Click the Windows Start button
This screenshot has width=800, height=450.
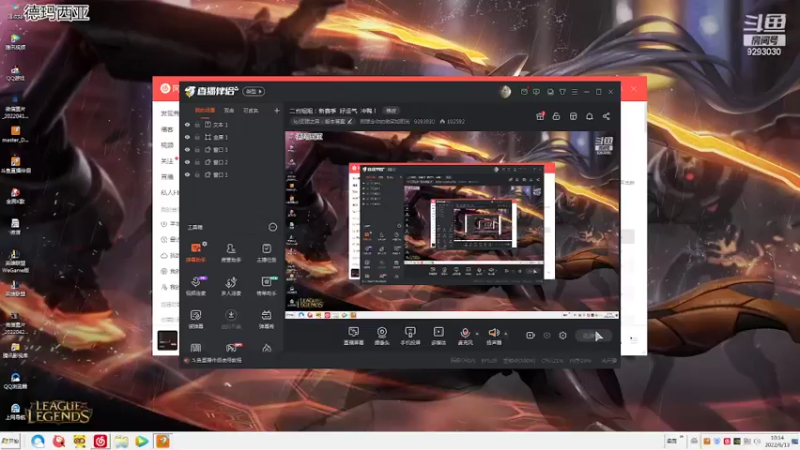point(10,441)
